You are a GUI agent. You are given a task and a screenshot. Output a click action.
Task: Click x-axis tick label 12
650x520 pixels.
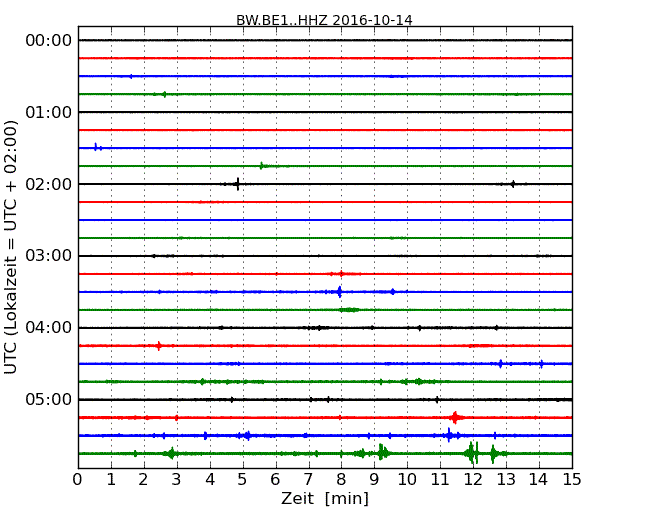click(x=473, y=479)
